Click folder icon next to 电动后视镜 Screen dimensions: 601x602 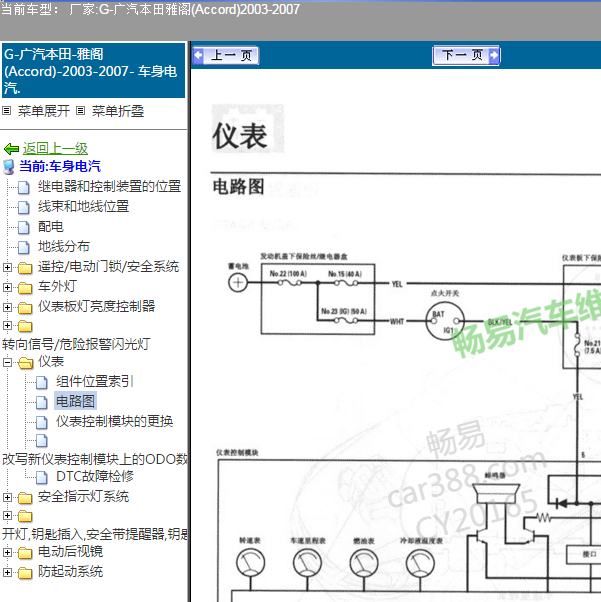point(25,553)
